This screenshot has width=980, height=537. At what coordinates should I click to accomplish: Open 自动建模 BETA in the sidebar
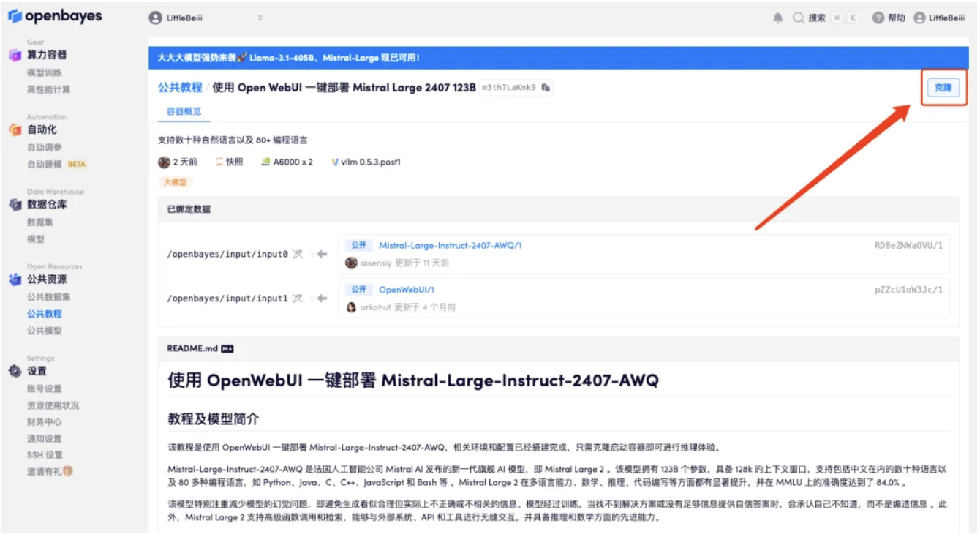[56, 164]
